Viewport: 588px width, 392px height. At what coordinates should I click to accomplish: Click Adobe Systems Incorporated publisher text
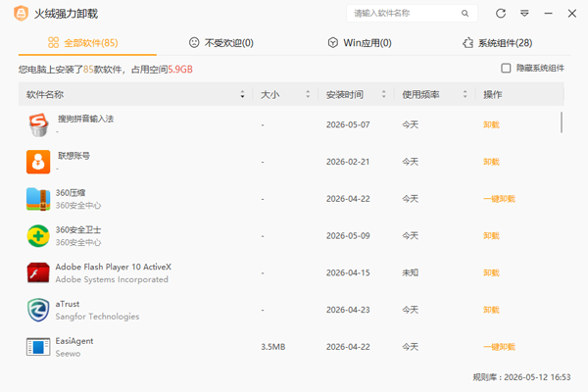tap(112, 279)
